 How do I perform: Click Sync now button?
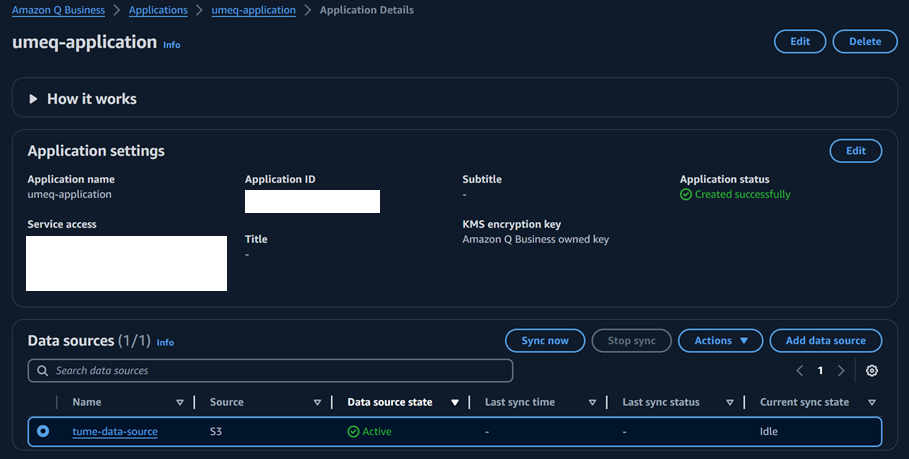coord(545,341)
